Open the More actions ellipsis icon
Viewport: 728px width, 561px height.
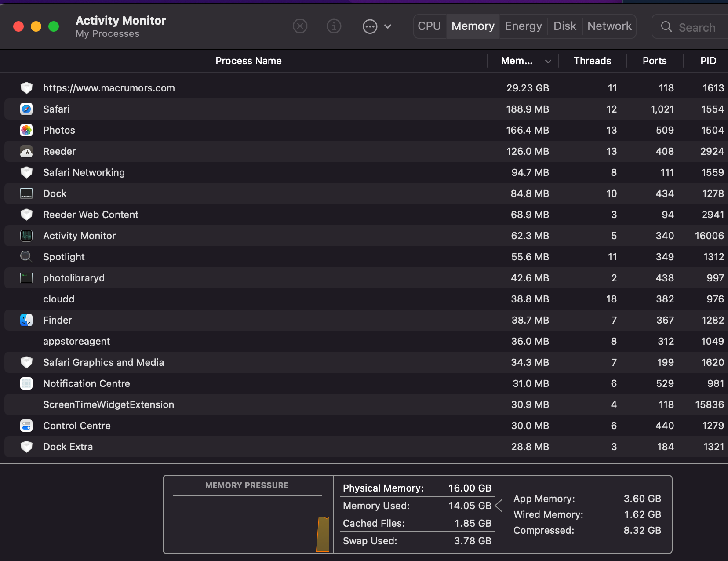point(370,26)
